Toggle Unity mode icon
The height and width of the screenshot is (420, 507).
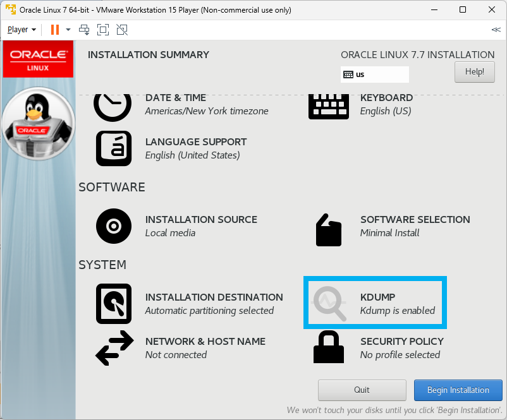click(x=122, y=30)
